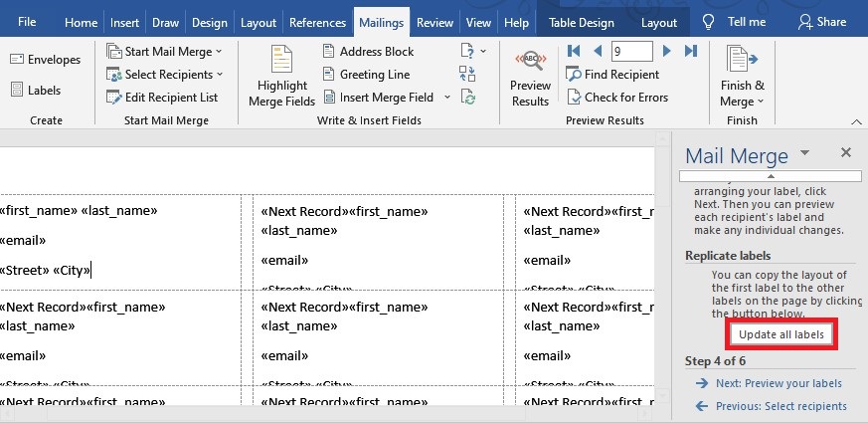
Task: Click the Share button
Action: pyautogui.click(x=822, y=22)
